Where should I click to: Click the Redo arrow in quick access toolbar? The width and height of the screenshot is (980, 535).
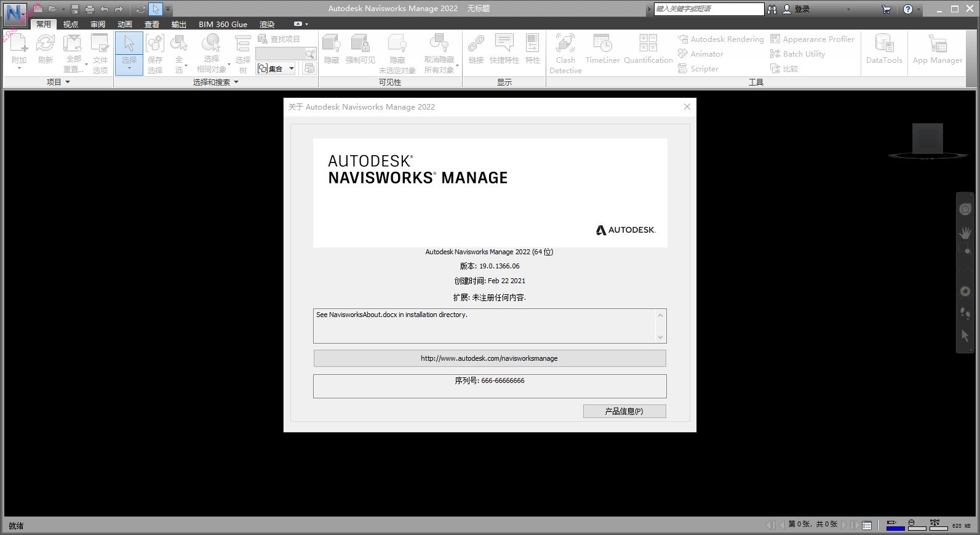click(x=119, y=9)
